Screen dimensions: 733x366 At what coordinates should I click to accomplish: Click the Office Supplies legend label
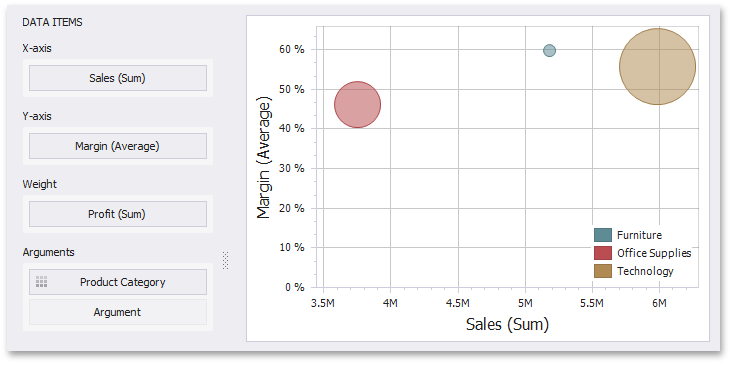pos(654,253)
